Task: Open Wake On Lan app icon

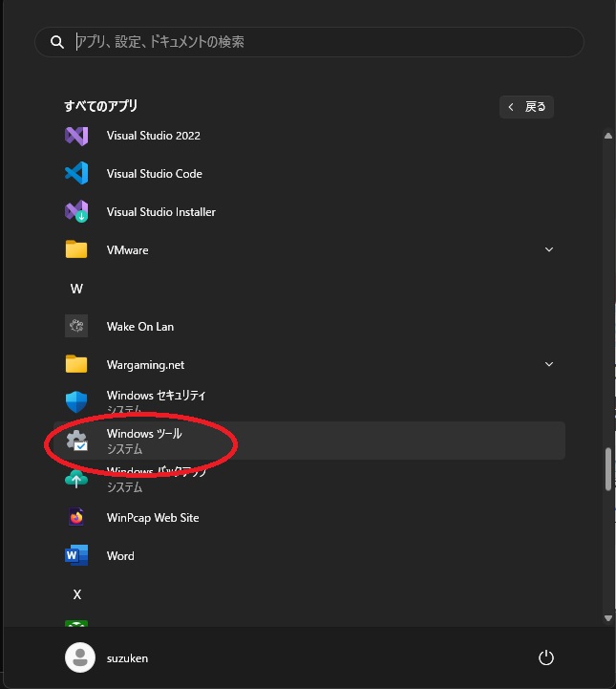Action: [x=76, y=326]
